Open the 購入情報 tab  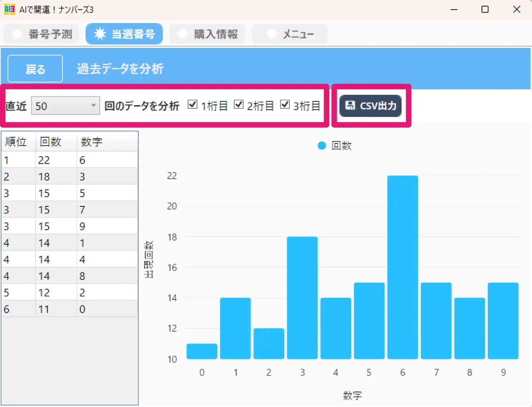point(207,34)
